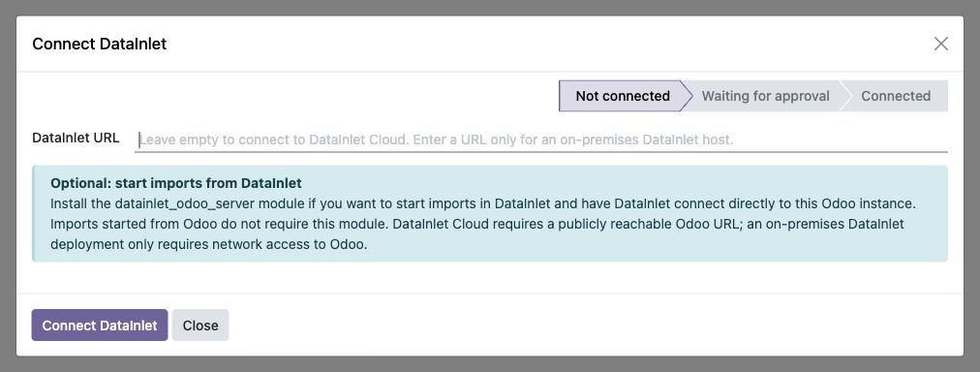Focus the DataInlet URL input field

[x=541, y=139]
